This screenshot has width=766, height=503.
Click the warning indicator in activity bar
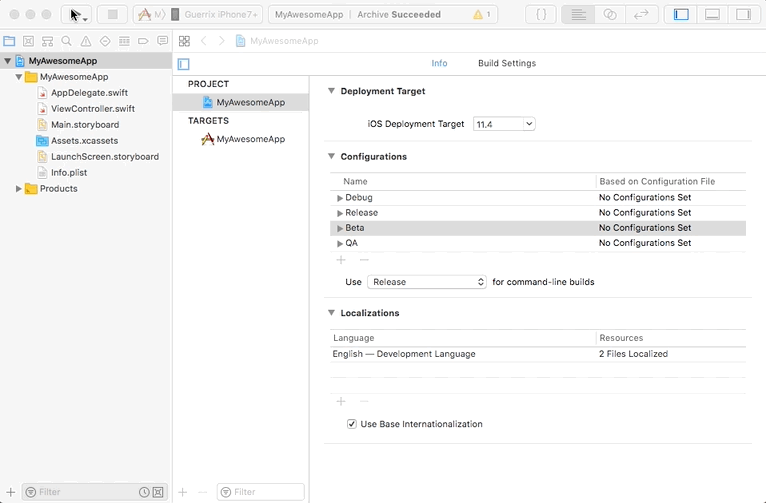click(482, 15)
